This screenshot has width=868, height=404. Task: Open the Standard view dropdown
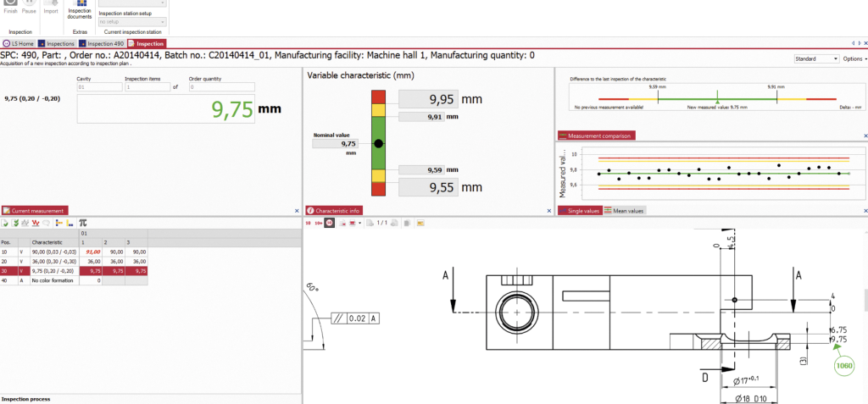(x=815, y=58)
